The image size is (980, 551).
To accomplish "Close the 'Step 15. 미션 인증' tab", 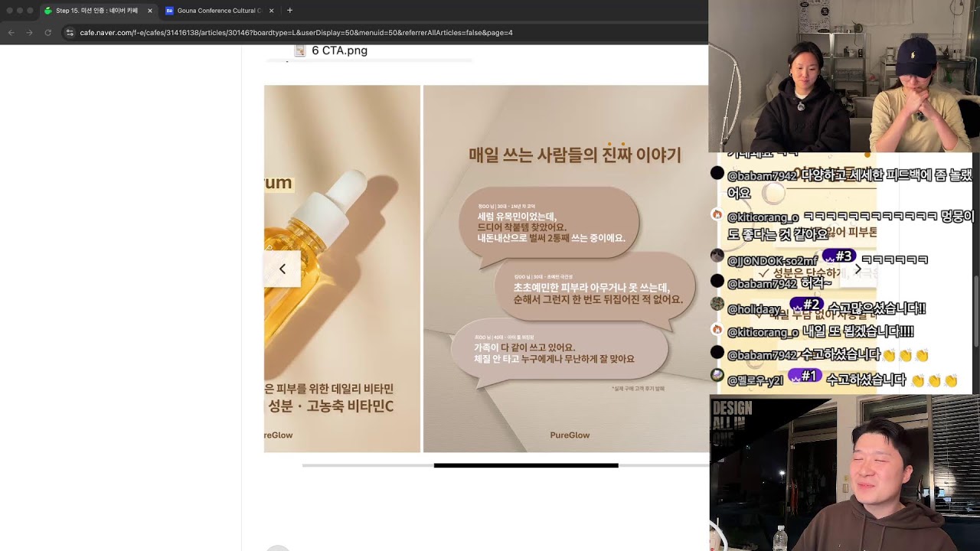I will [x=149, y=11].
